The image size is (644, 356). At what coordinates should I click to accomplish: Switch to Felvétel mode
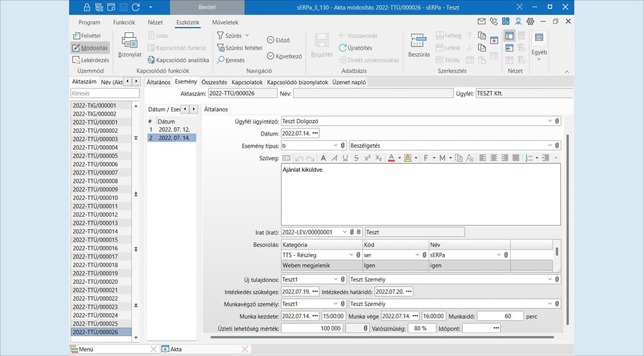[x=89, y=35]
